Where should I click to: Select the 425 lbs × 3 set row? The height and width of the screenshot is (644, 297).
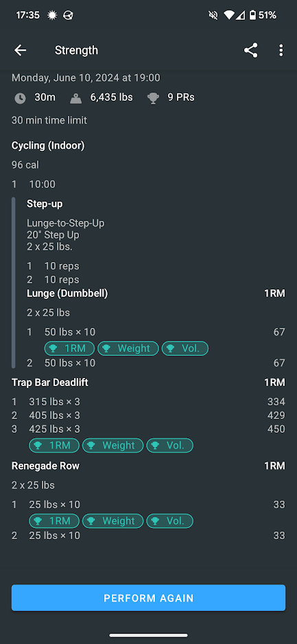tap(148, 429)
